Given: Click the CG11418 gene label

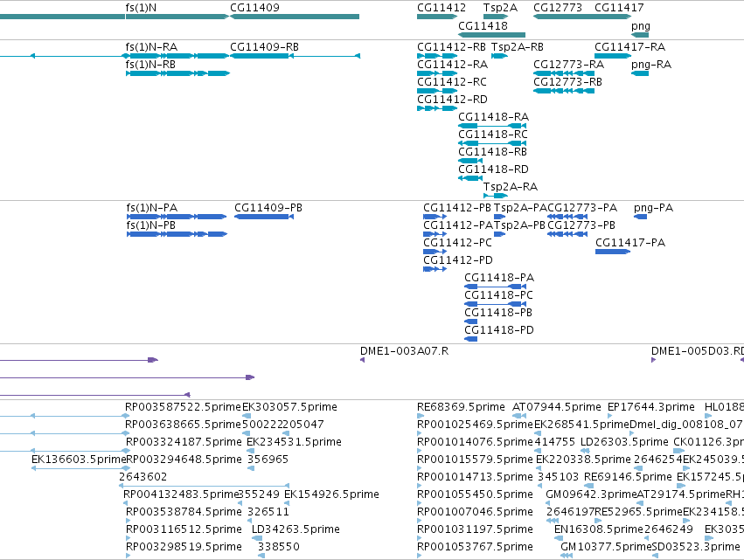Looking at the screenshot, I should [x=483, y=26].
